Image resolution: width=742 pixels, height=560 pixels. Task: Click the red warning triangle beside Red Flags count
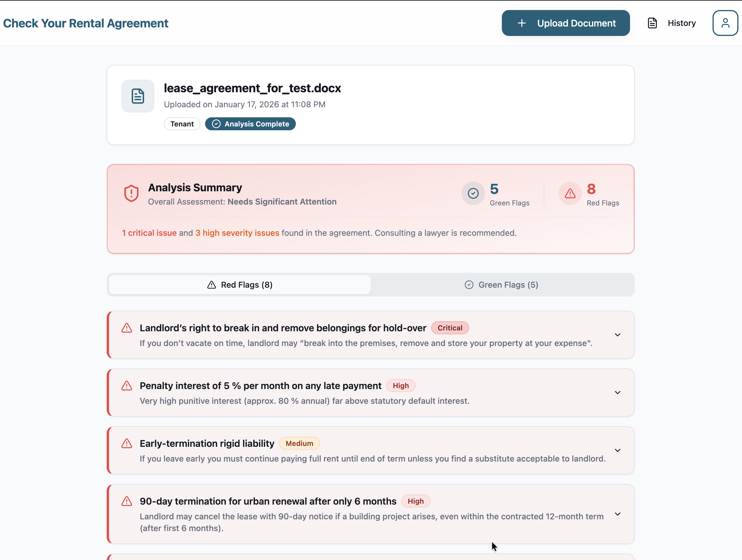(x=570, y=193)
